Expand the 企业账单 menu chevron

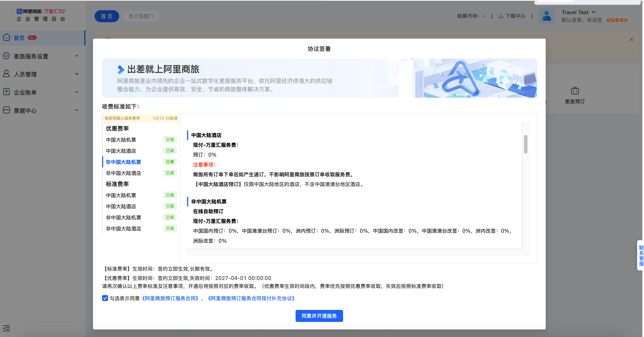(x=77, y=92)
